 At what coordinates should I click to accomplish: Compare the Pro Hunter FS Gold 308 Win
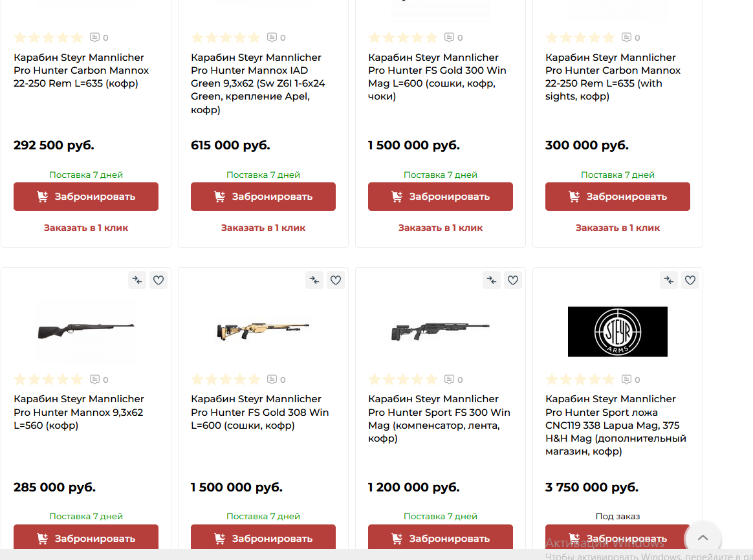point(314,280)
